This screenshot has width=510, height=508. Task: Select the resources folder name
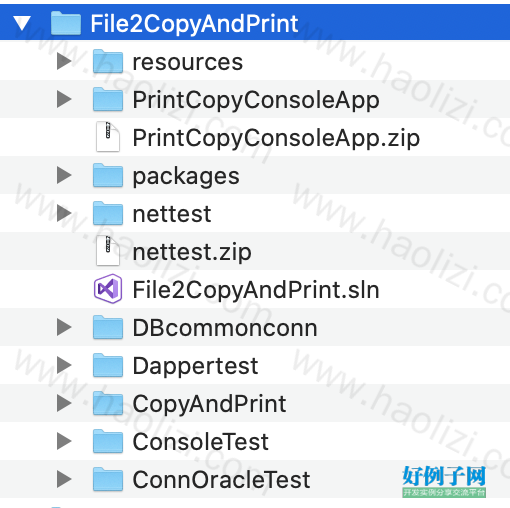point(188,62)
